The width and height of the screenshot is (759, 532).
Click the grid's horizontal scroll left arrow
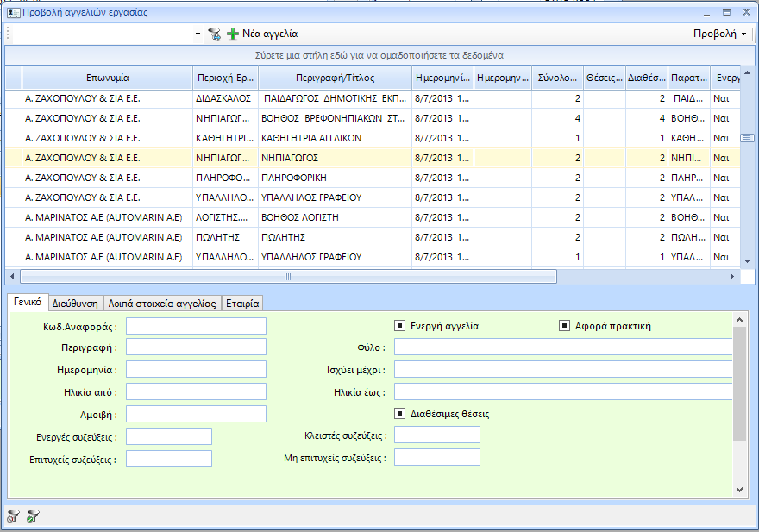tap(12, 277)
